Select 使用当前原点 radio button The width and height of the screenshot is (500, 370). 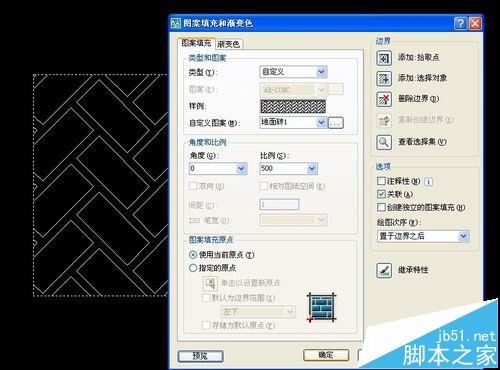pos(193,255)
